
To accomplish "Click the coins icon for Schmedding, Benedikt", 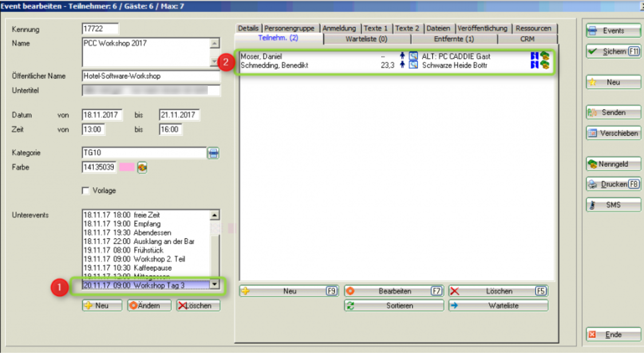I will (545, 65).
